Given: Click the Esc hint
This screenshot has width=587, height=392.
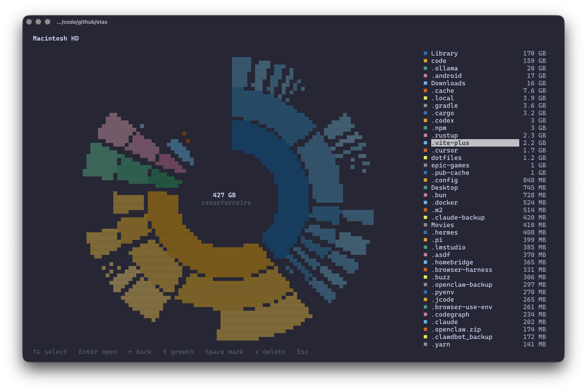Looking at the screenshot, I should point(303,352).
